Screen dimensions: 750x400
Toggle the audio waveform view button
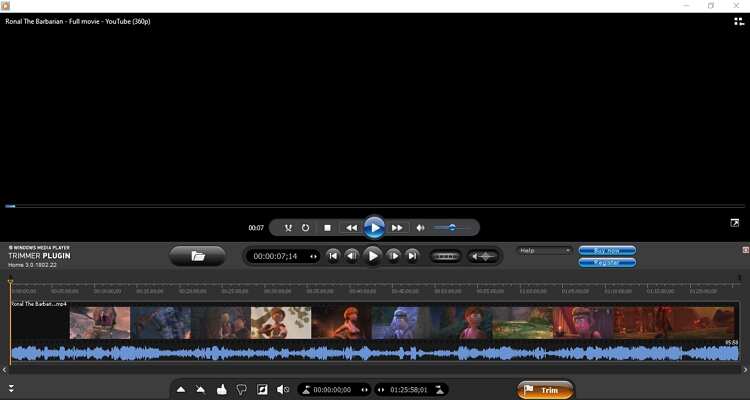point(483,256)
